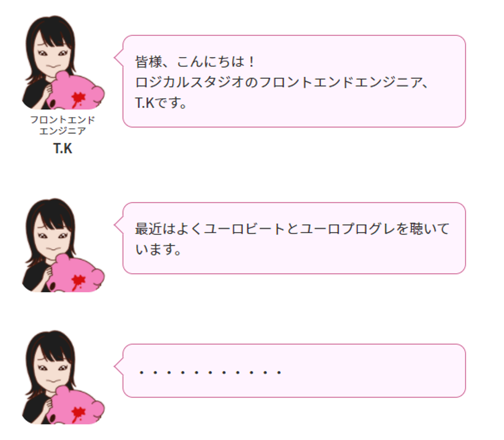504x440 pixels.
Task: Click the T.K name label under avatar
Action: click(x=63, y=149)
